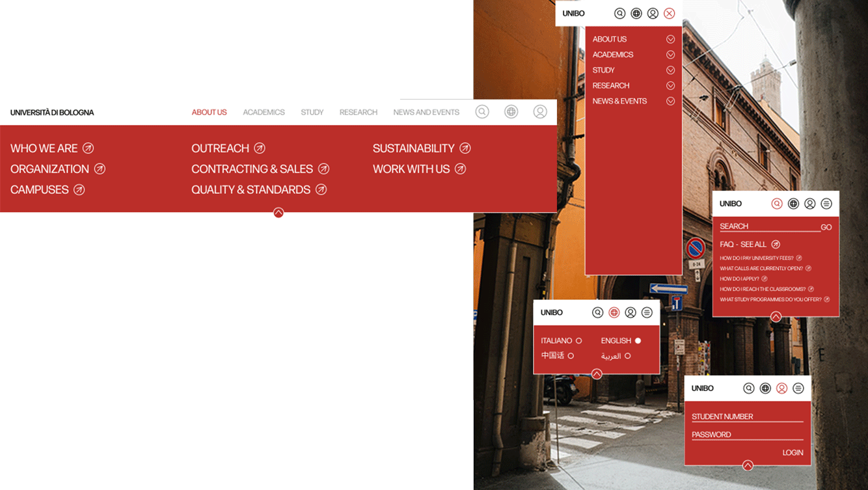The height and width of the screenshot is (490, 868).
Task: Click the LOGIN button
Action: [x=793, y=453]
